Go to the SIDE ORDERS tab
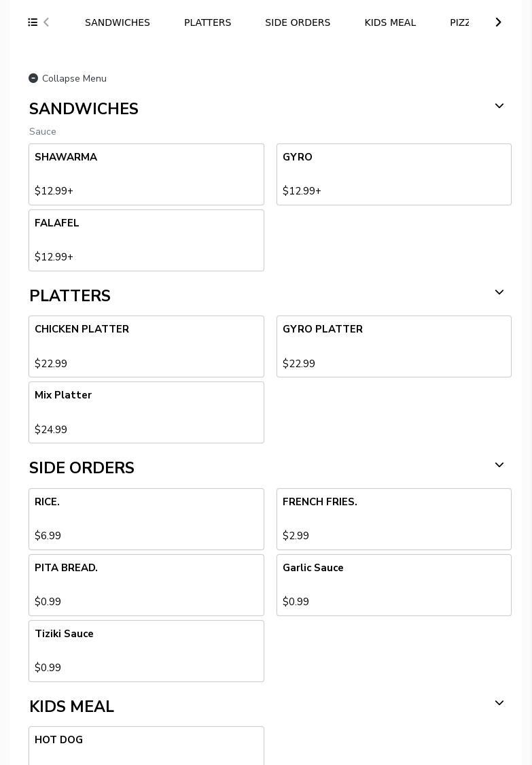This screenshot has height=765, width=532. (298, 22)
